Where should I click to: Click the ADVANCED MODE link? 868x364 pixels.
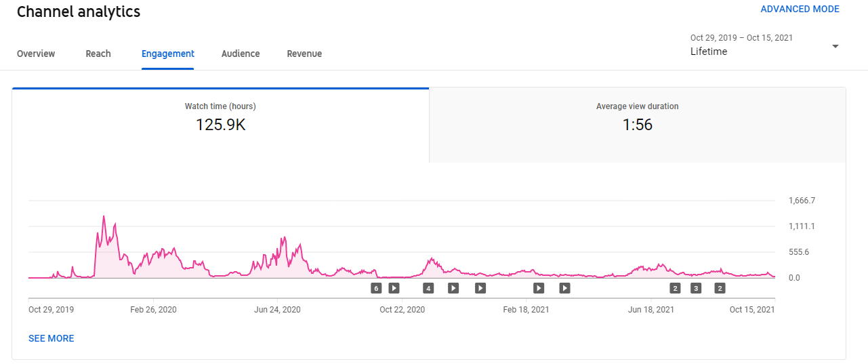[x=800, y=9]
